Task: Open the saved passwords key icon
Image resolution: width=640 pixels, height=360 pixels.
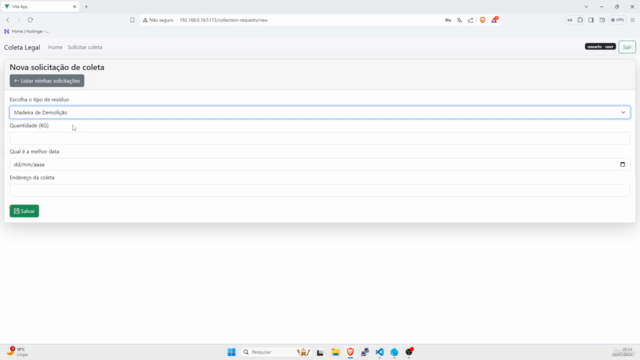Action: click(x=448, y=20)
